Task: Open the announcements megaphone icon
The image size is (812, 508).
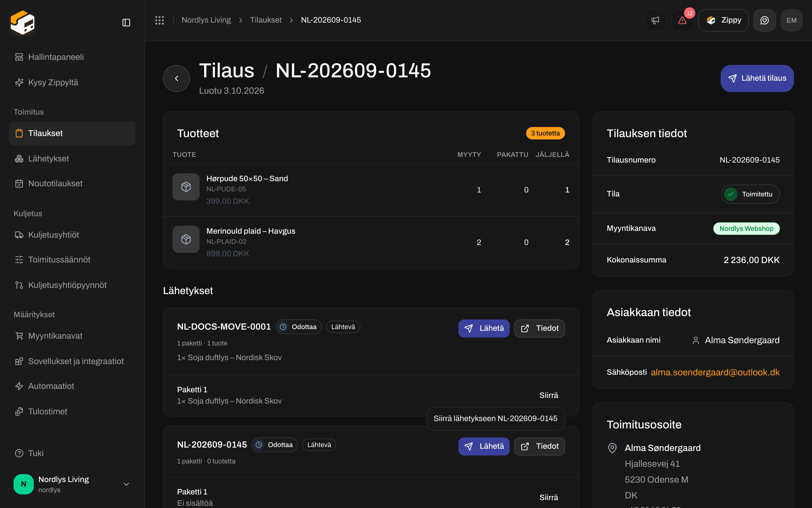Action: 655,20
